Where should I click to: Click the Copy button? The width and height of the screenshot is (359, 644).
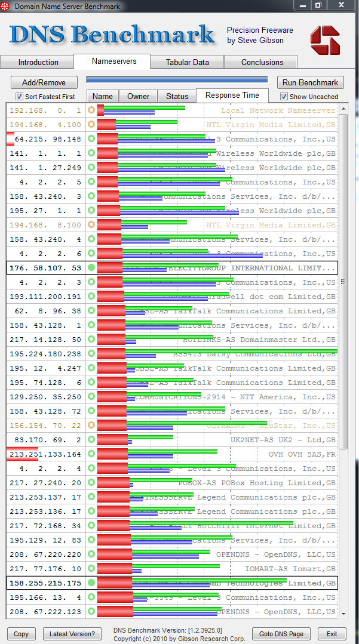[21, 634]
